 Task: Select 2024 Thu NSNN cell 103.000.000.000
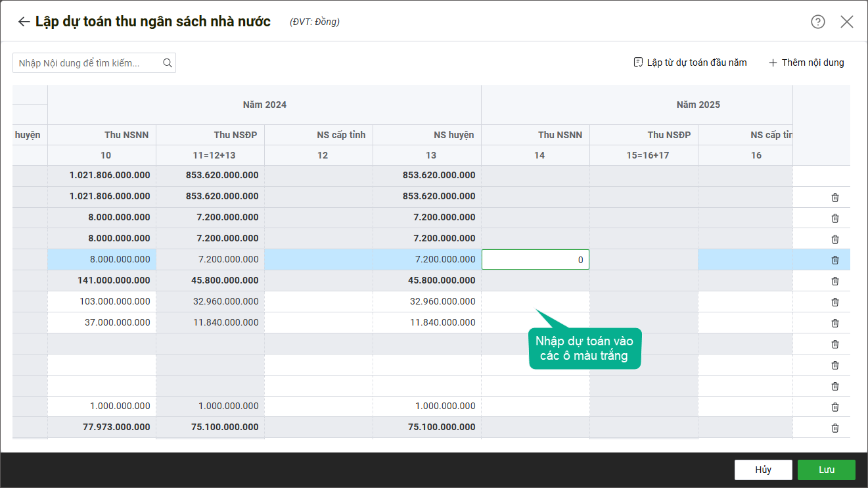[x=102, y=302]
